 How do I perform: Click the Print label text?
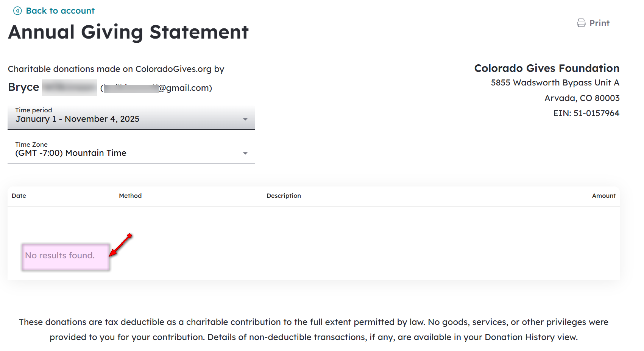(x=600, y=23)
